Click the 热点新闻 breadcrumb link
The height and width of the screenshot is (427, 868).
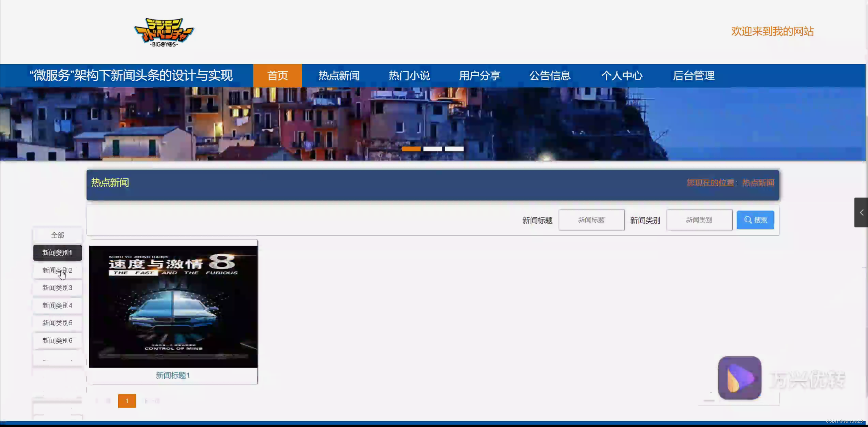757,183
